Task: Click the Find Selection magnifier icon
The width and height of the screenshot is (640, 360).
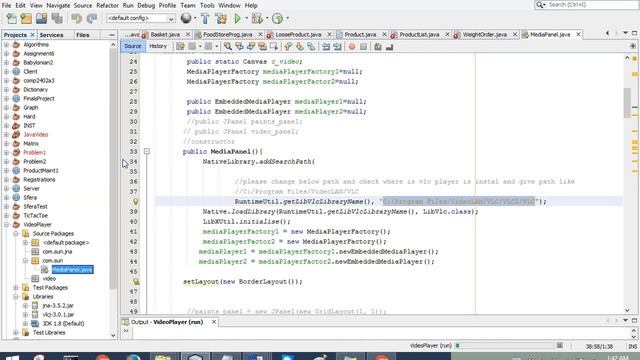Action: tap(228, 47)
